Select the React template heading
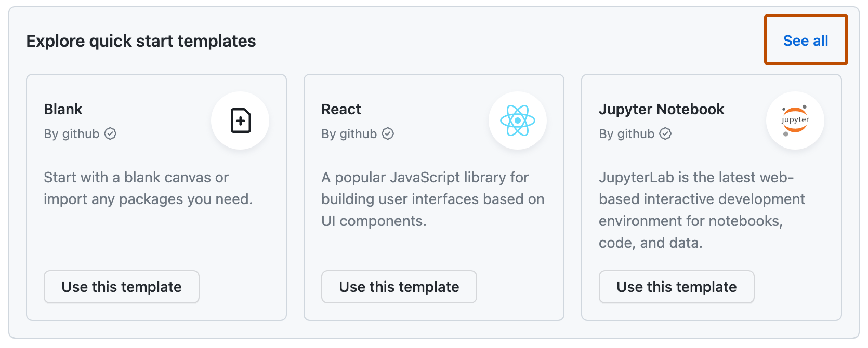868x348 pixels. click(x=341, y=109)
